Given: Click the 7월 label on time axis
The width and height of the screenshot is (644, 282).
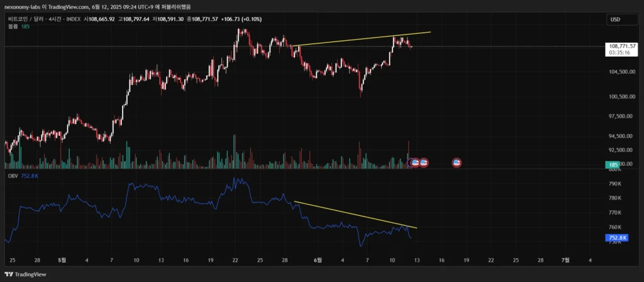Looking at the screenshot, I should tap(565, 259).
